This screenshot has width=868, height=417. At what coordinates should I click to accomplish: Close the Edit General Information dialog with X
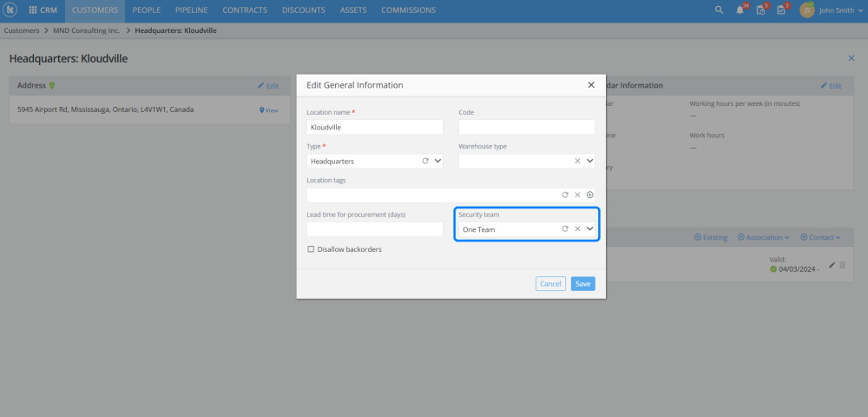[x=591, y=85]
